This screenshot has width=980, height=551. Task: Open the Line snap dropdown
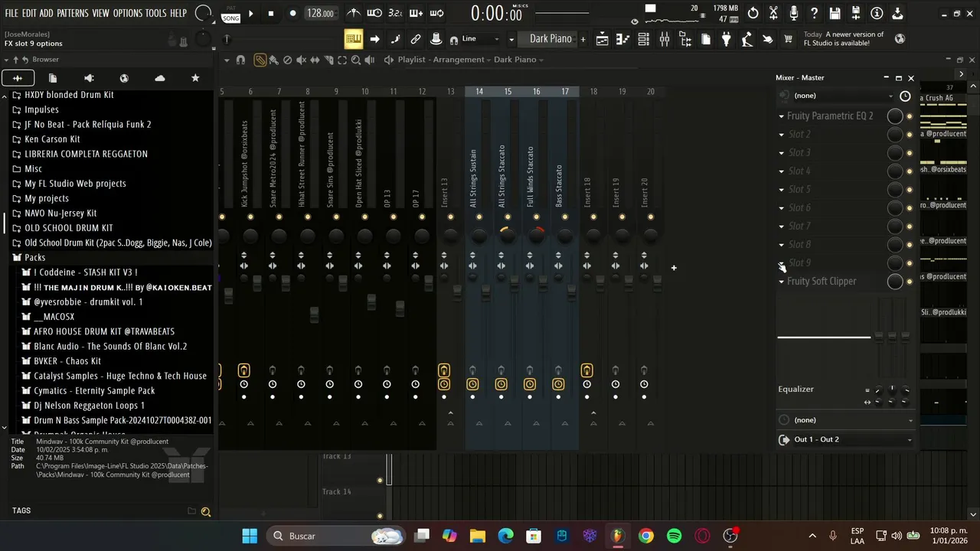coord(481,39)
